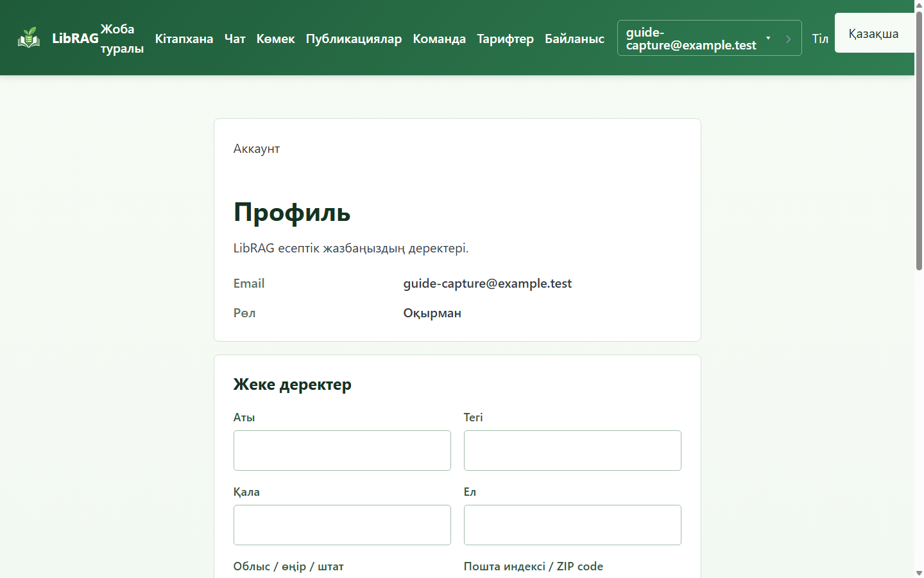Click the Аккаунт breadcrumb label
The width and height of the screenshot is (924, 578).
click(257, 148)
